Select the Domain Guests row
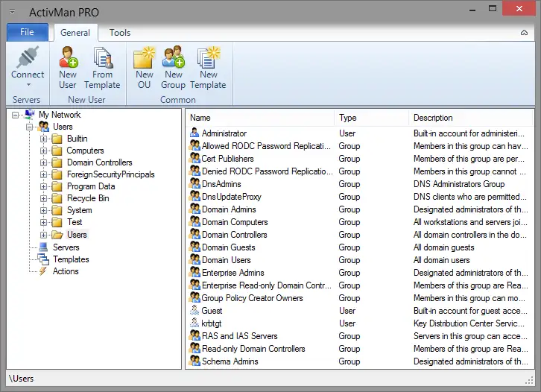The image size is (541, 392). (x=360, y=247)
